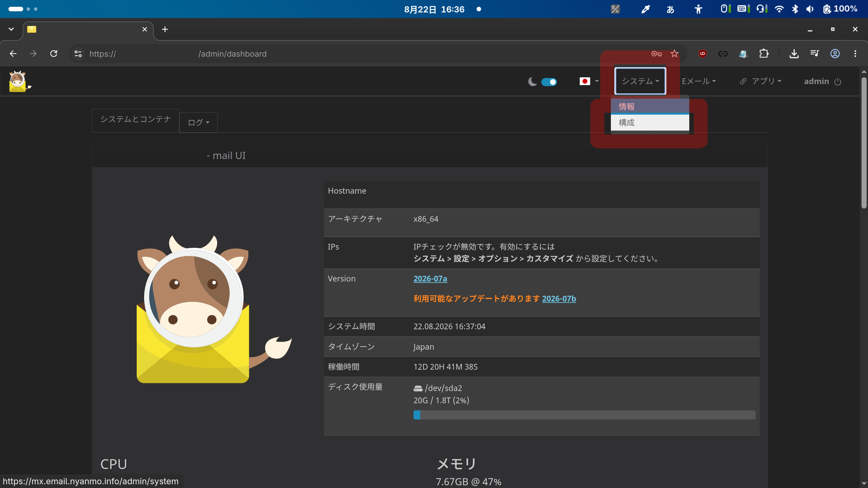Go forward in browser history
The image size is (868, 488).
[33, 54]
